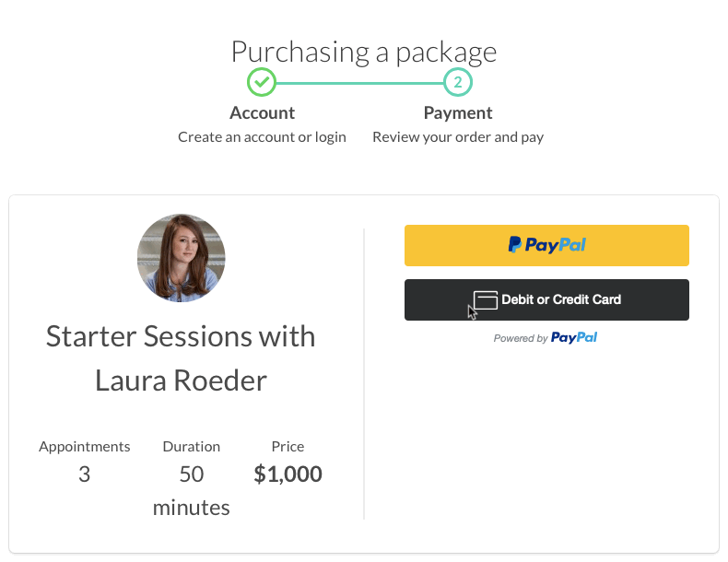Click the 'Starter Sessions with Laura Roeder' title

point(181,357)
